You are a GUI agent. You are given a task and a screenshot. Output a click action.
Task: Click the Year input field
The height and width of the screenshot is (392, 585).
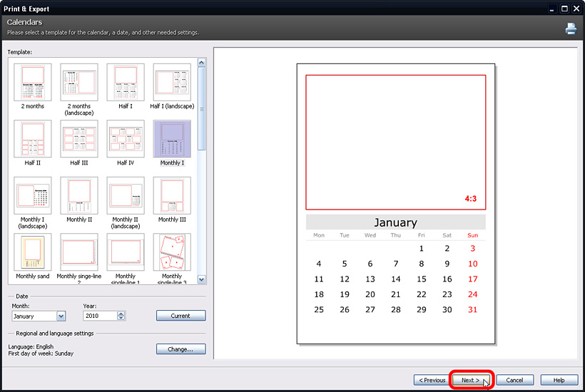(x=100, y=316)
